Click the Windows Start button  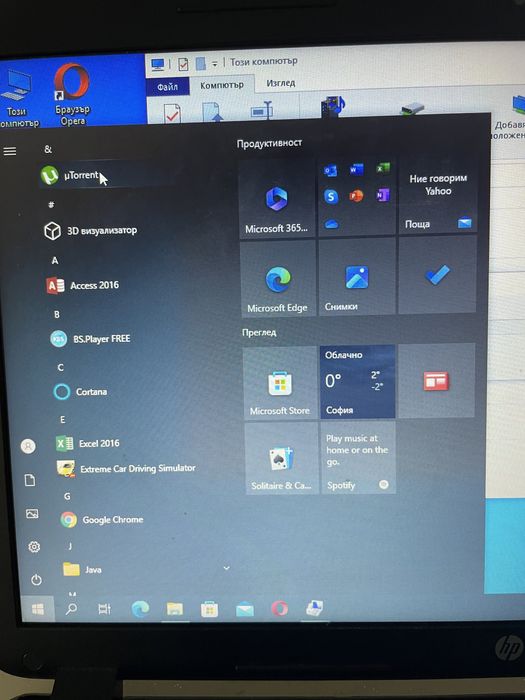click(38, 609)
